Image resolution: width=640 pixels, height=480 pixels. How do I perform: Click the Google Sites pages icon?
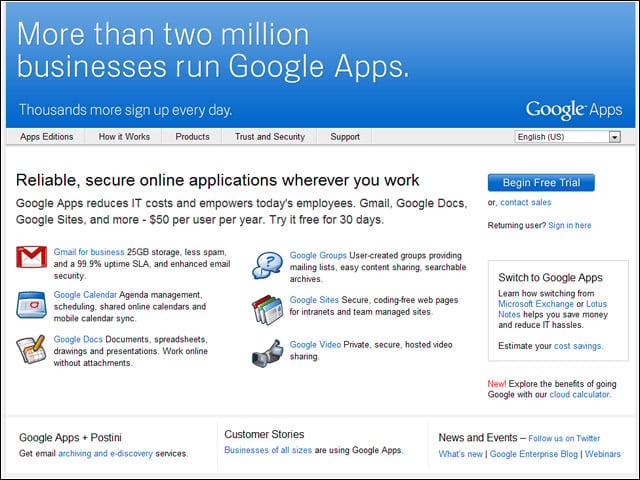tap(267, 310)
